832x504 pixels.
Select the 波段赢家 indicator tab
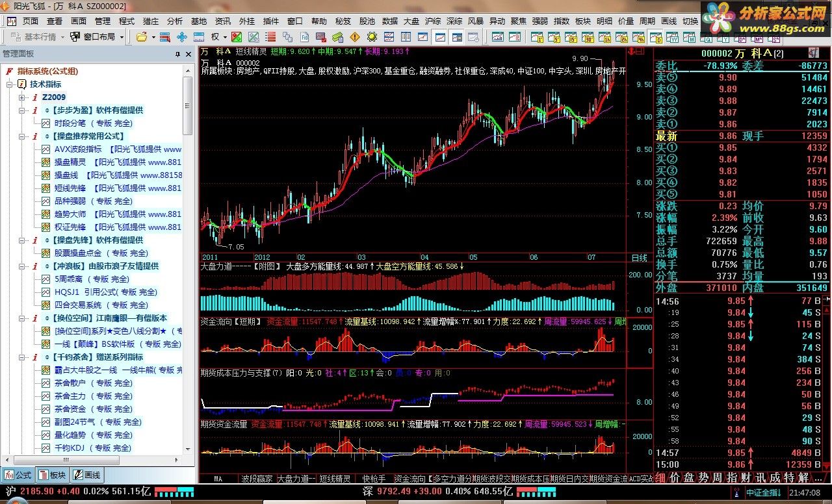click(257, 479)
